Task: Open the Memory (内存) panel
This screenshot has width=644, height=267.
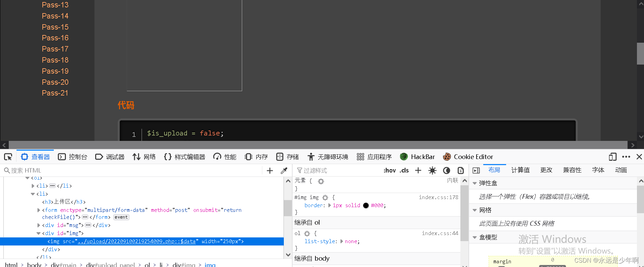Action: 256,157
